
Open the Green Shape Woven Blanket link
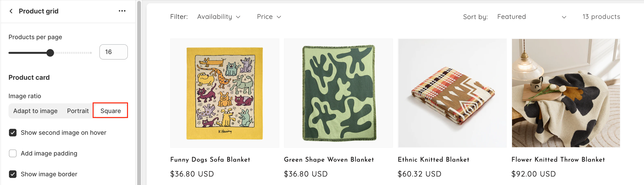(329, 160)
